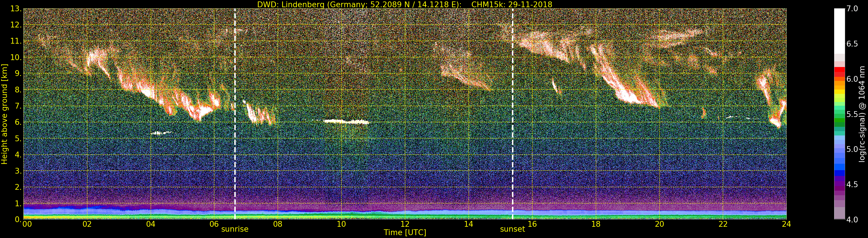Click the '12' time axis tick label
This screenshot has width=868, height=238.
click(x=405, y=224)
